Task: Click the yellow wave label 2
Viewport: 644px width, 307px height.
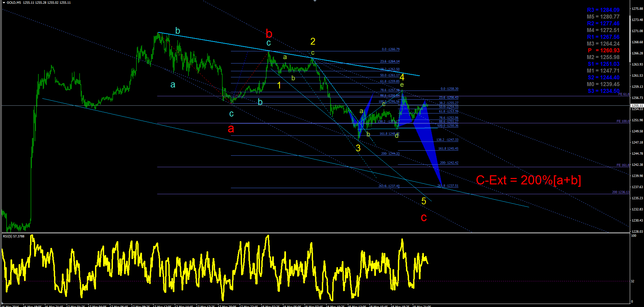Action: (313, 42)
